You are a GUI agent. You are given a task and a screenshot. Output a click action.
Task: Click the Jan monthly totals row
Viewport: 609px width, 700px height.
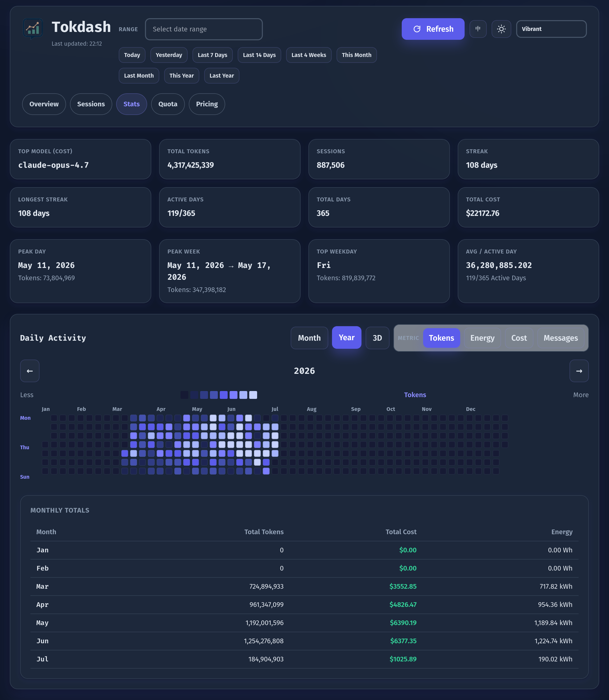(304, 550)
